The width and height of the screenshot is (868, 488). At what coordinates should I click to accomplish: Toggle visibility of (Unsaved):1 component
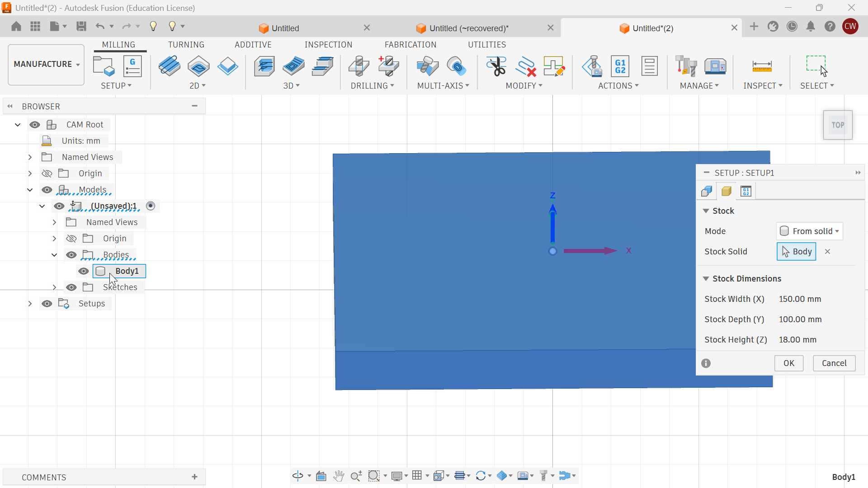(59, 206)
